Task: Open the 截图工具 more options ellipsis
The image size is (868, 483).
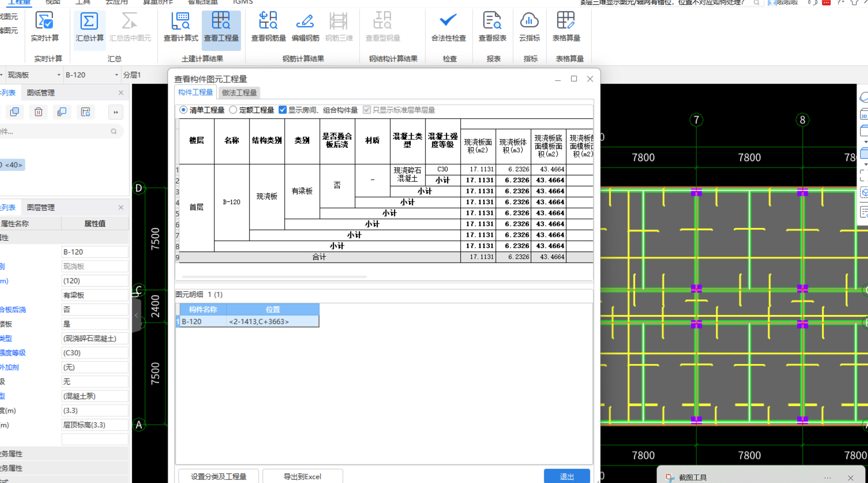Action: tap(828, 478)
